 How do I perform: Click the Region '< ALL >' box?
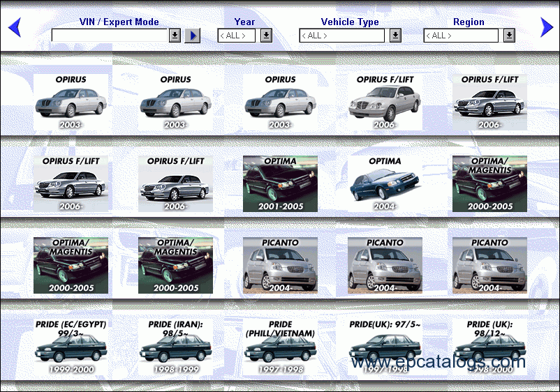461,36
